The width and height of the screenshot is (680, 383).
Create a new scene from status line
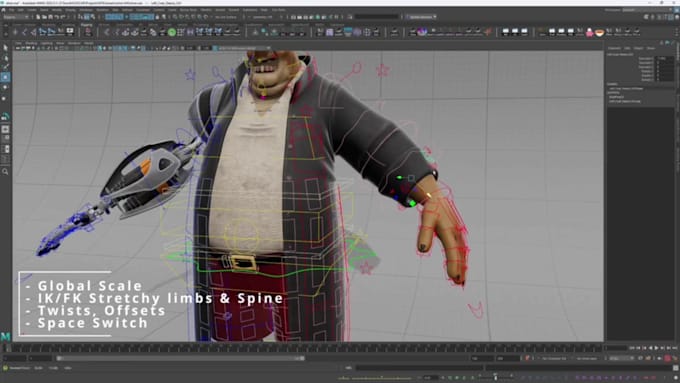click(39, 17)
